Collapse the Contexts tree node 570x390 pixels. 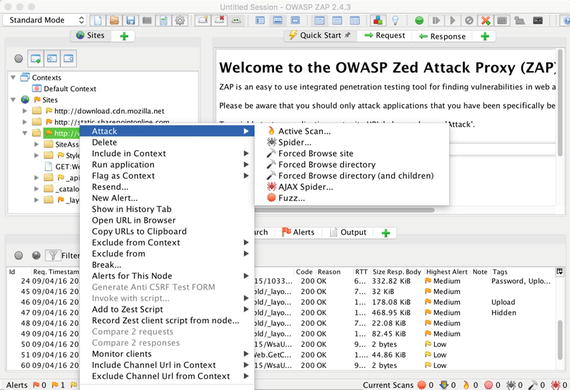(x=13, y=77)
